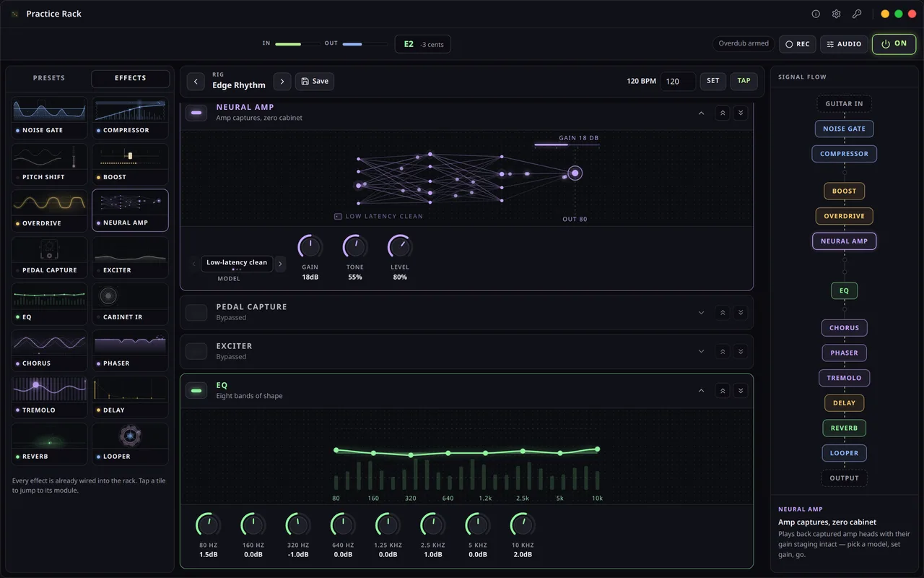Select the Tremolo effect tile
Image resolution: width=924 pixels, height=578 pixels.
coord(49,397)
